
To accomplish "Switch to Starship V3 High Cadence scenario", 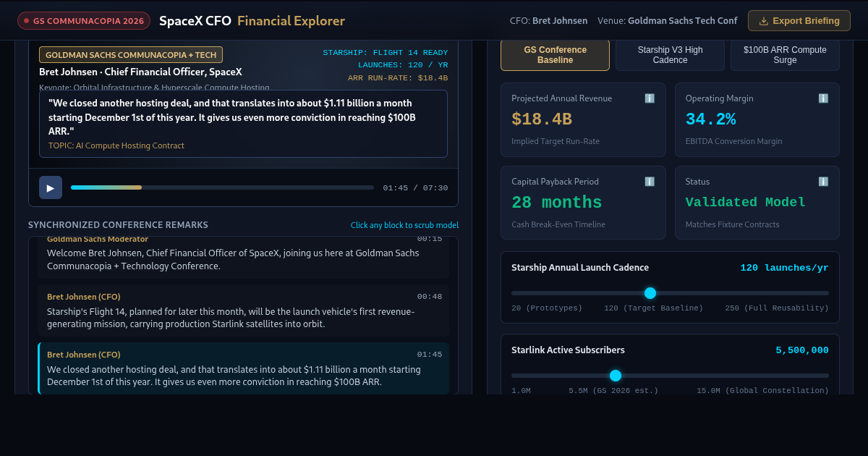I will coord(670,55).
